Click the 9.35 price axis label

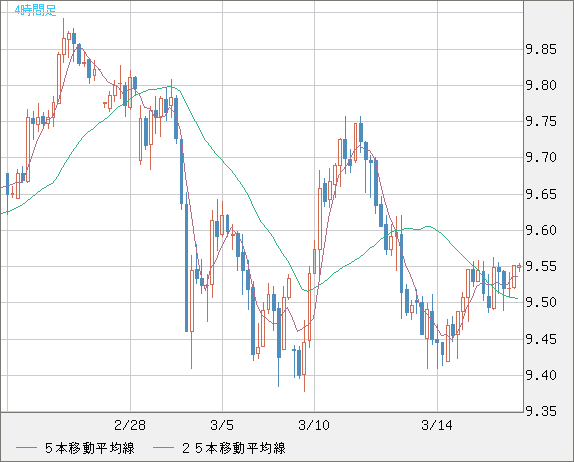[541, 412]
